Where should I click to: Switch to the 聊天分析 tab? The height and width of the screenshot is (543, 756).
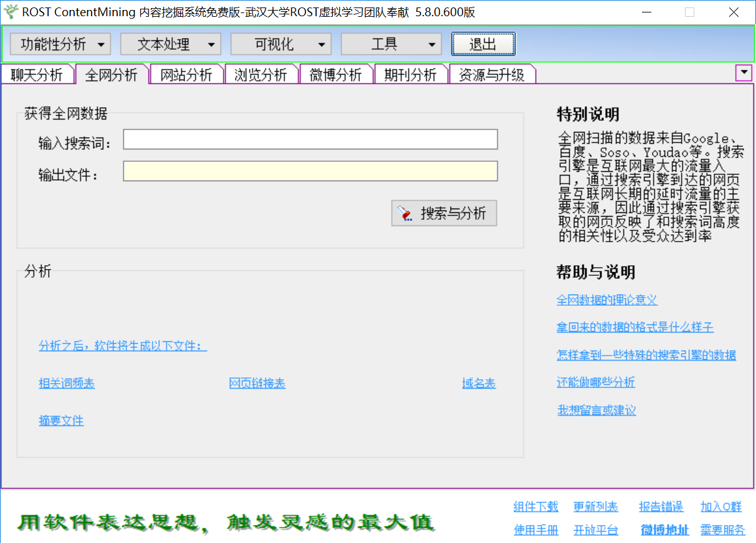tap(37, 75)
